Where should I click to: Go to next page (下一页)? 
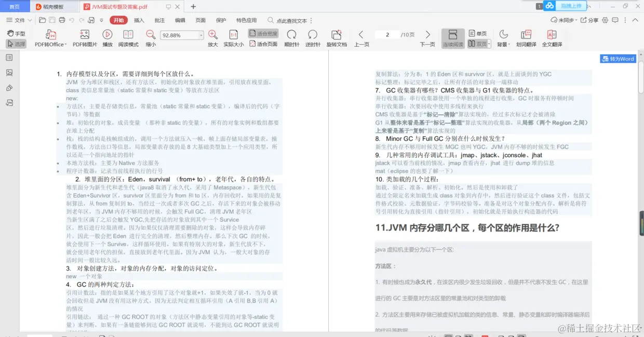[x=427, y=38]
